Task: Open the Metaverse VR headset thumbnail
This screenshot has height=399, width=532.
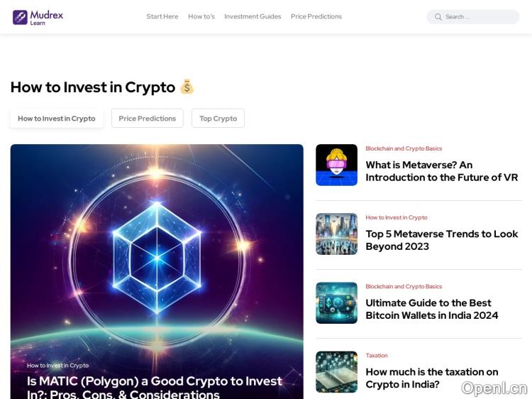Action: 336,165
